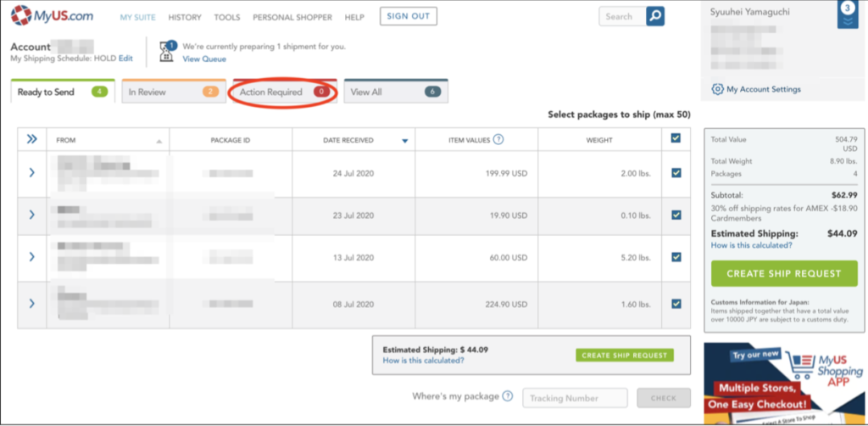Click the large CREATE SHIP REQUEST button

(784, 273)
